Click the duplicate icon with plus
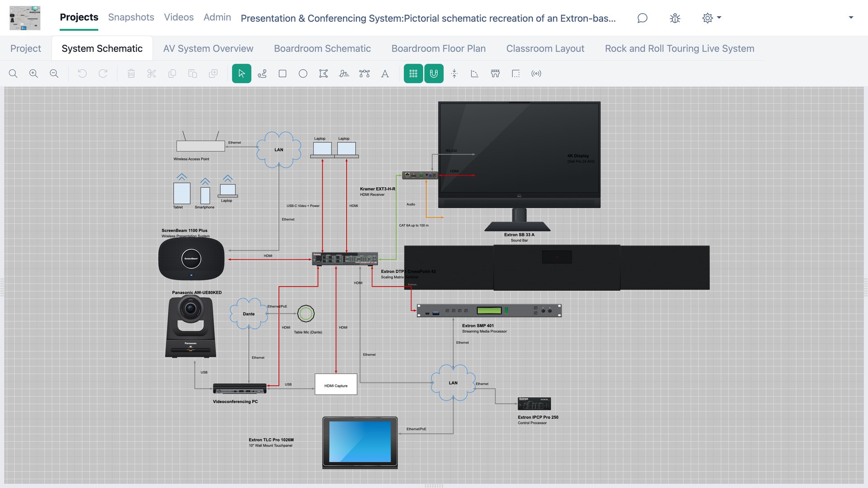 point(213,74)
